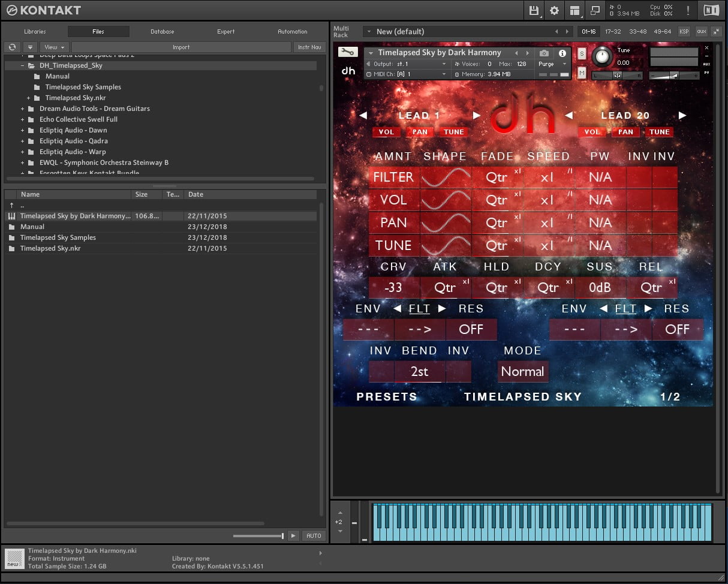Toggle the instrument Solo button

point(582,53)
